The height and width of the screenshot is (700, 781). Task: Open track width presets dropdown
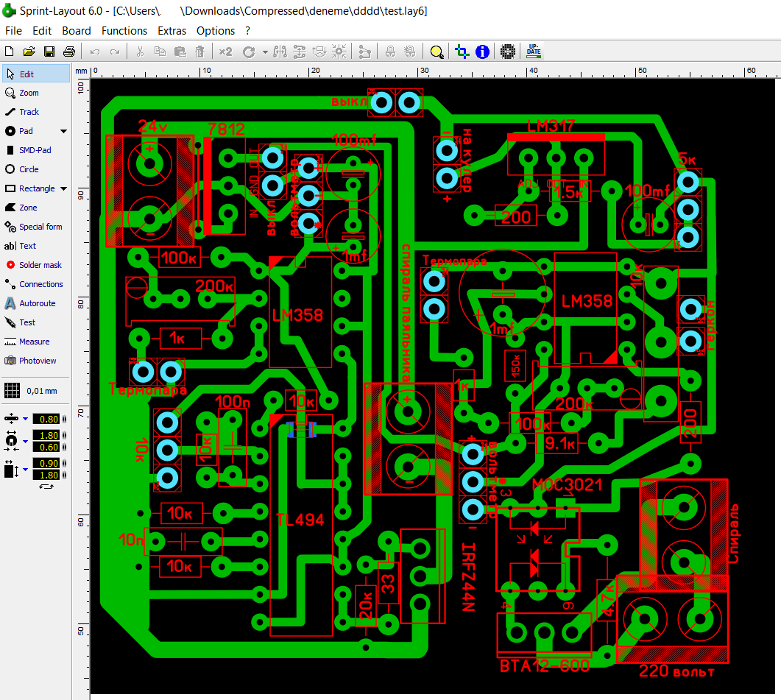tap(25, 419)
